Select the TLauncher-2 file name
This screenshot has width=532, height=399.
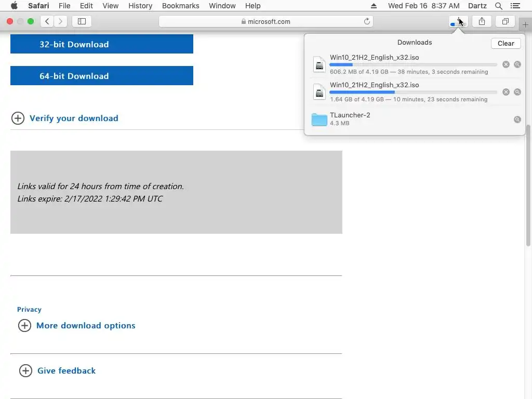tap(350, 115)
